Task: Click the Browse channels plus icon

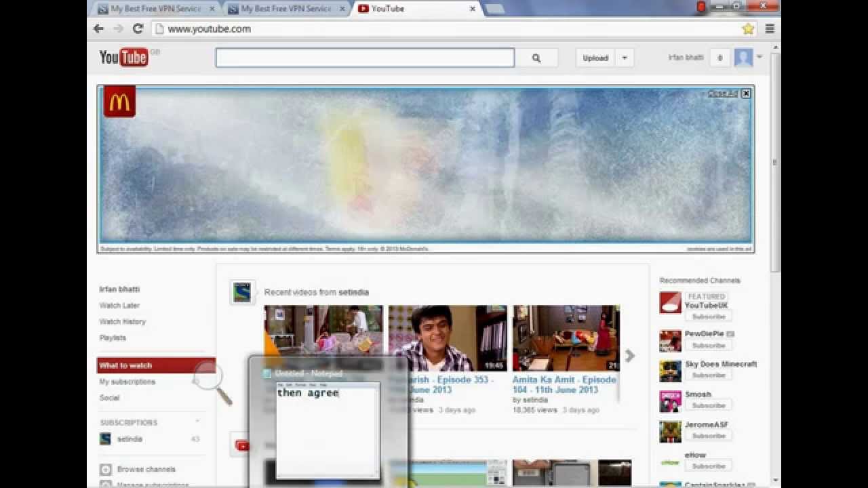Action: coord(105,469)
